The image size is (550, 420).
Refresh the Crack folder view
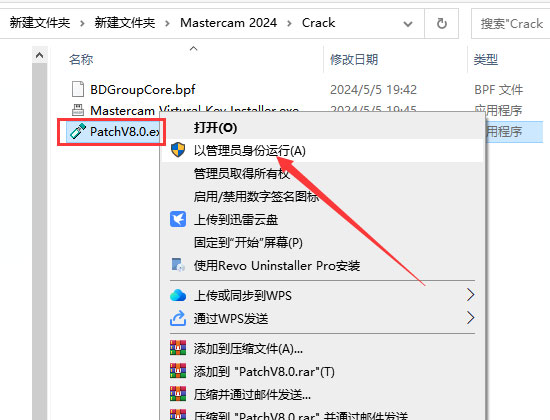coord(441,24)
